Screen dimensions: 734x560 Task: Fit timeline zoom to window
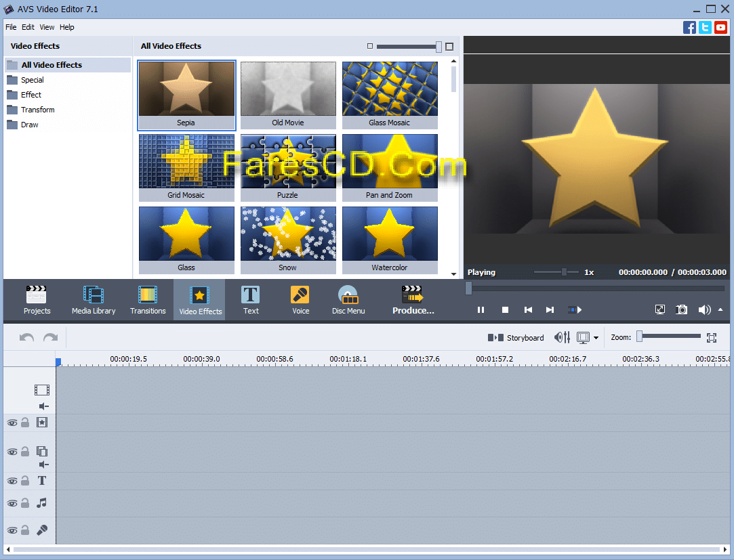click(x=712, y=338)
